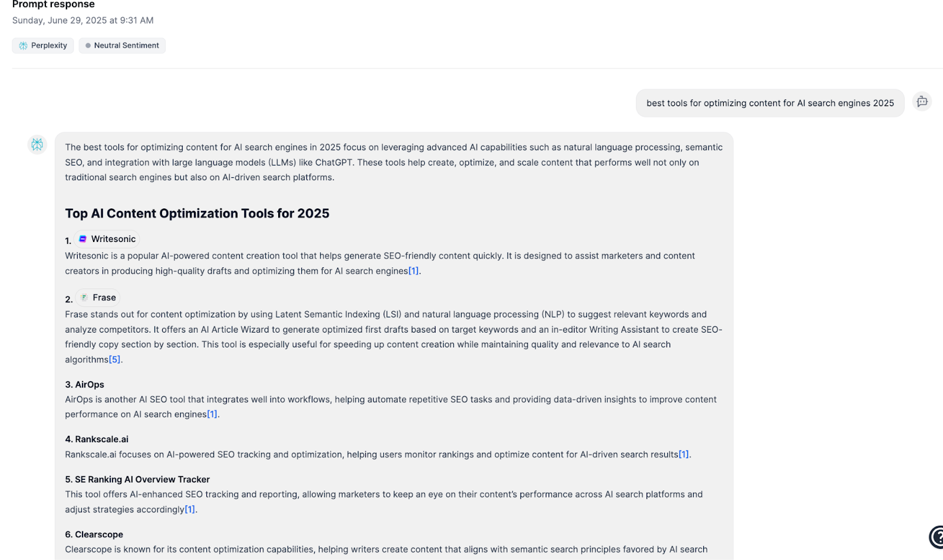Open the Frase brand chip
943x560 pixels.
pos(98,297)
